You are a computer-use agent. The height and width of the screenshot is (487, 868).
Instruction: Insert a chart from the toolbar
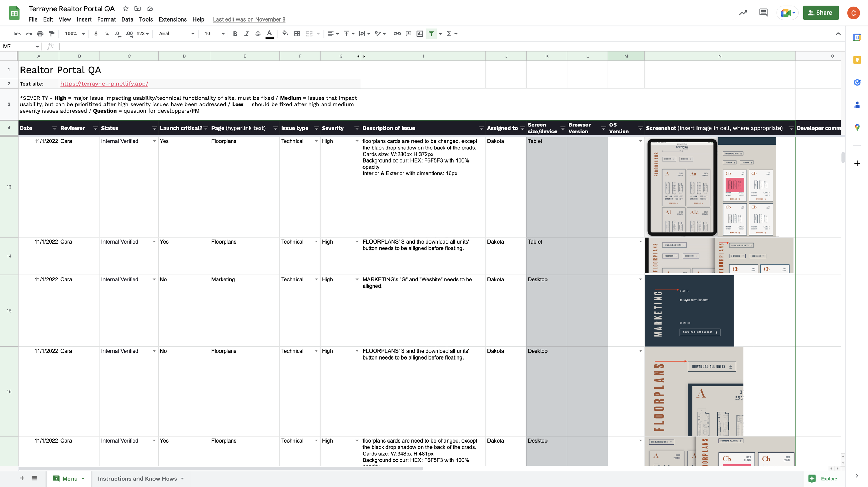pyautogui.click(x=420, y=34)
